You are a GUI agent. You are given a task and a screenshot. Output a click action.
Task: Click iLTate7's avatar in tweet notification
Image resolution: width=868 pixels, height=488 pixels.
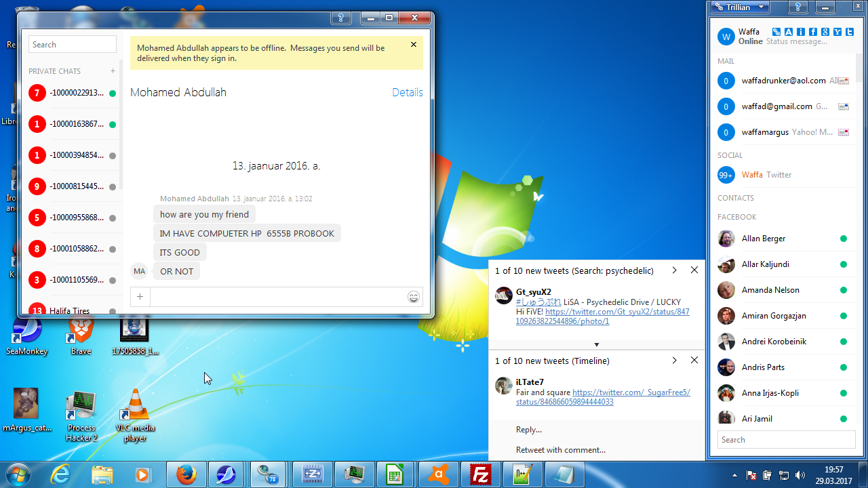tap(504, 386)
